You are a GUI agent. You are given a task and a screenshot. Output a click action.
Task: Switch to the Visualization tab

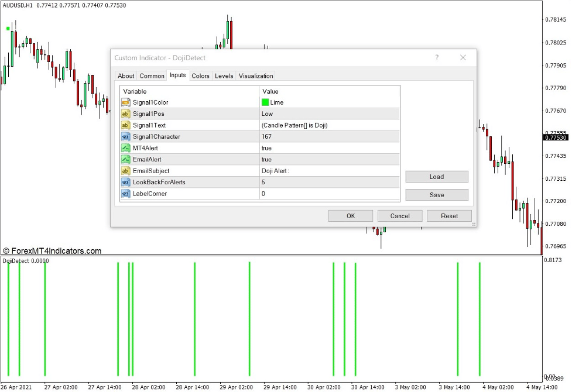256,76
